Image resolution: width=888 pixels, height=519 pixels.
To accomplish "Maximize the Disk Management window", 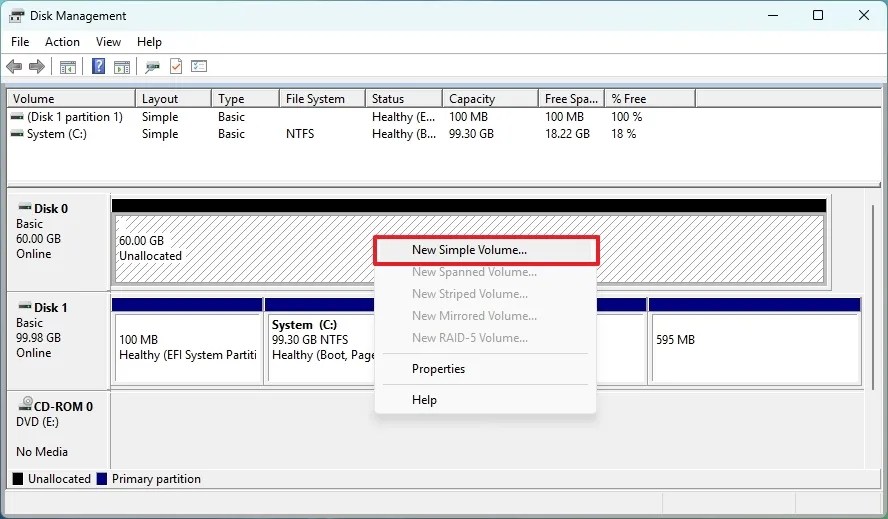I will point(818,15).
